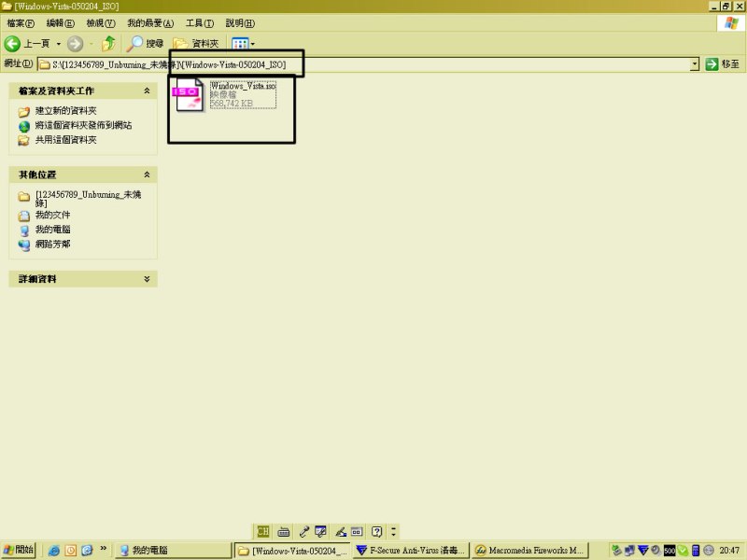Viewport: 747px width, 560px height.
Task: Open 我的電腦 in the side panel
Action: [x=53, y=230]
